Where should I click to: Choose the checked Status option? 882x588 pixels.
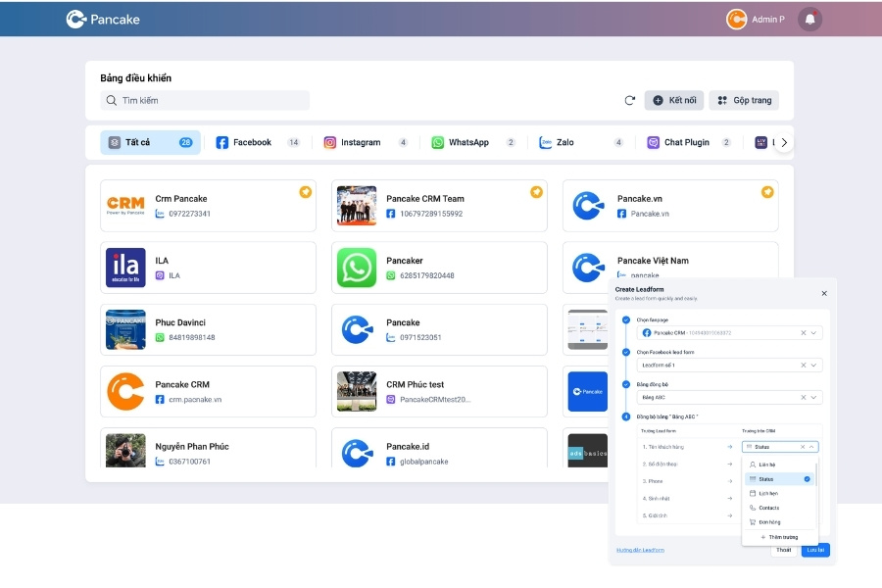coord(779,479)
